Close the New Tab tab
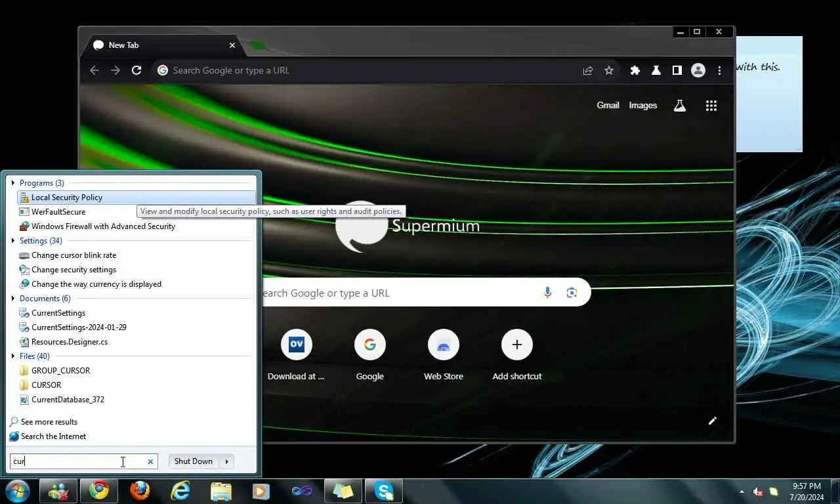 232,45
